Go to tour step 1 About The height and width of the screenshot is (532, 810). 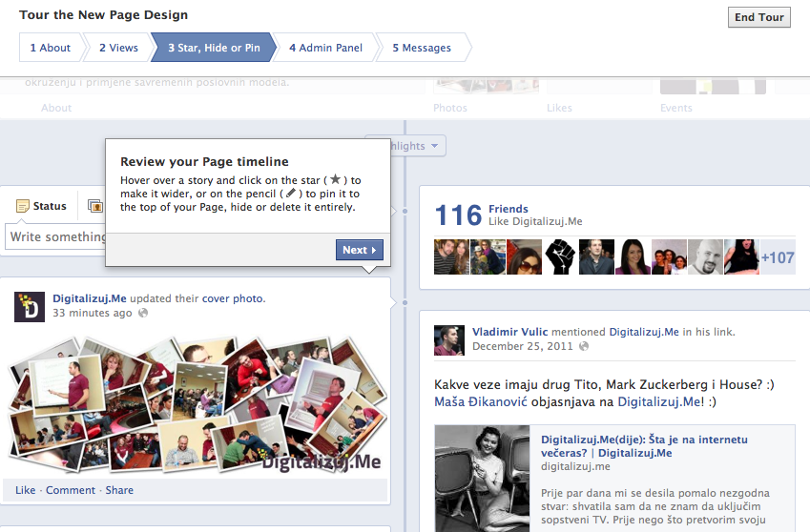(51, 48)
